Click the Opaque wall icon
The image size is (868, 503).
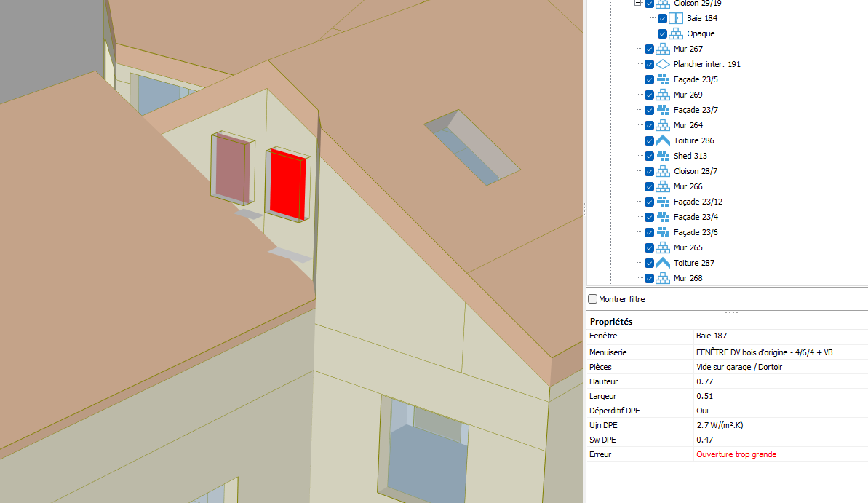676,33
